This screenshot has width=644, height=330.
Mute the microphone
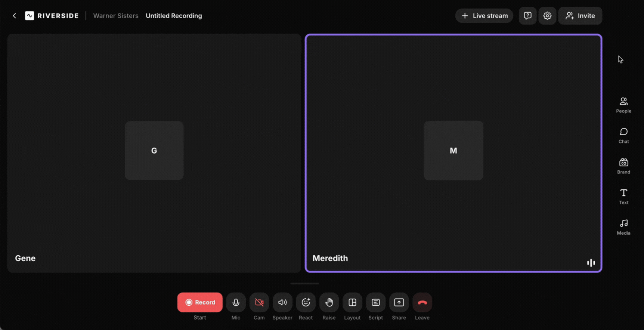click(236, 302)
